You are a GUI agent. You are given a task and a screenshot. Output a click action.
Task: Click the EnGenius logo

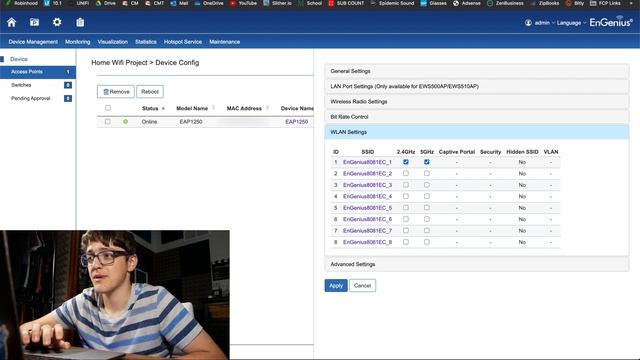[x=611, y=22]
